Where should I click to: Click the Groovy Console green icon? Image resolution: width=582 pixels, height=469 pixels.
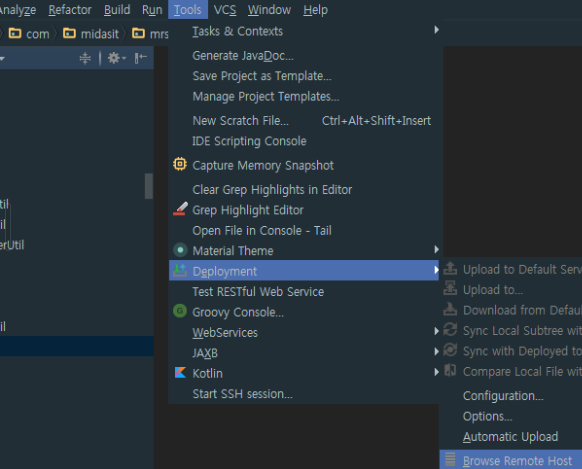pos(180,311)
